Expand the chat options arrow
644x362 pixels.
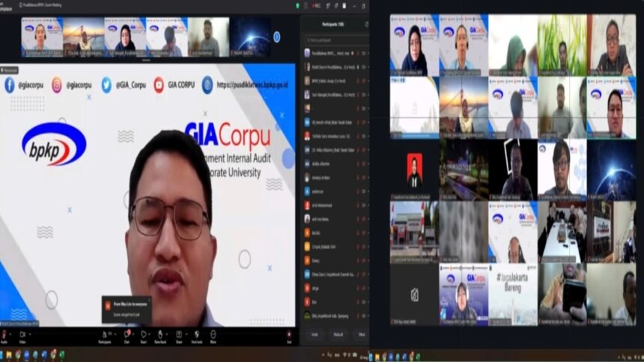(x=133, y=334)
